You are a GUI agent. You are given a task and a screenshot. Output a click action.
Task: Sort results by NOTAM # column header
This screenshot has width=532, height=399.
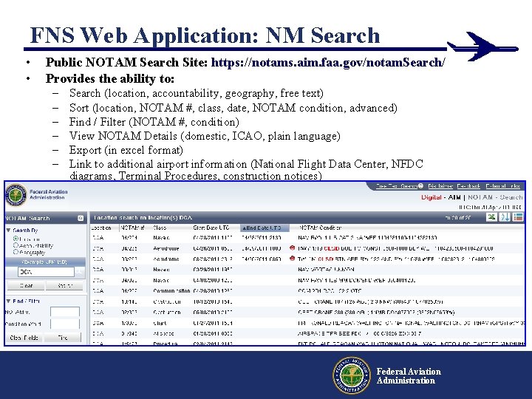point(133,228)
